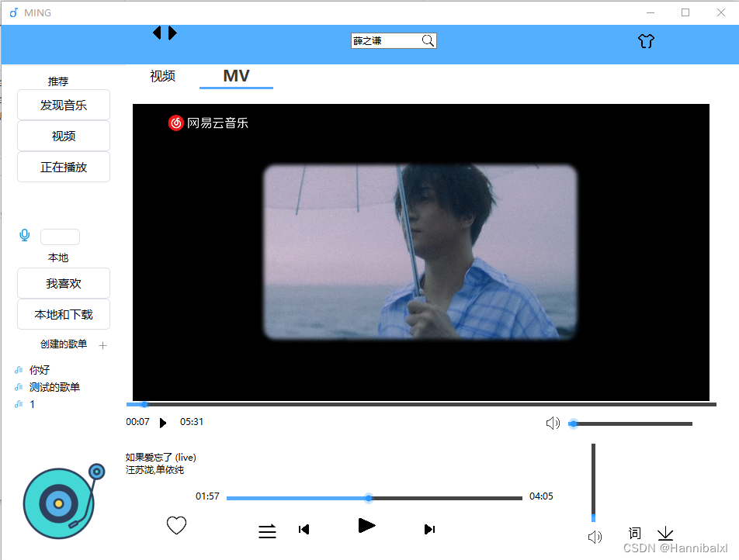The image size is (739, 560).
Task: Download the current song
Action: [665, 533]
